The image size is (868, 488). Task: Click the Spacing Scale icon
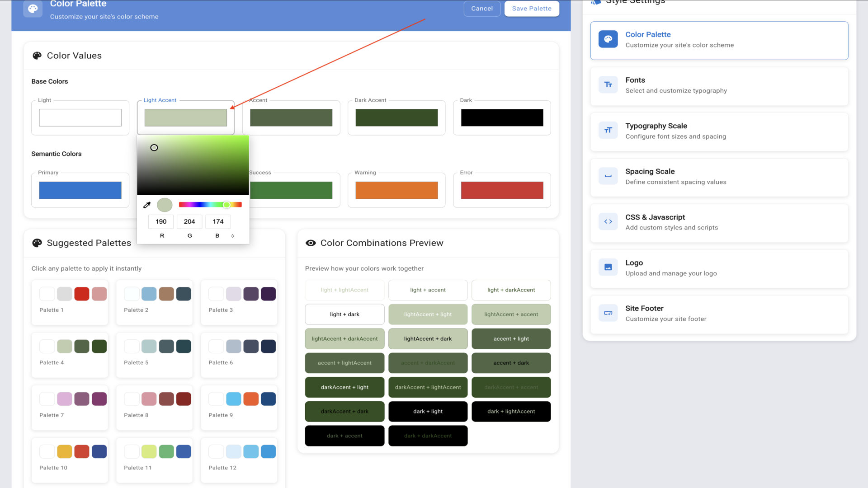pos(608,176)
